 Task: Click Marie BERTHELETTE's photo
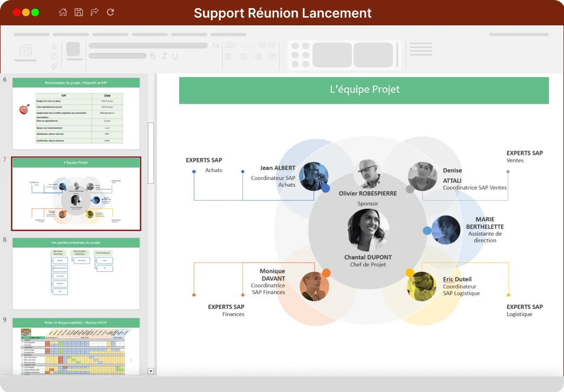446,230
